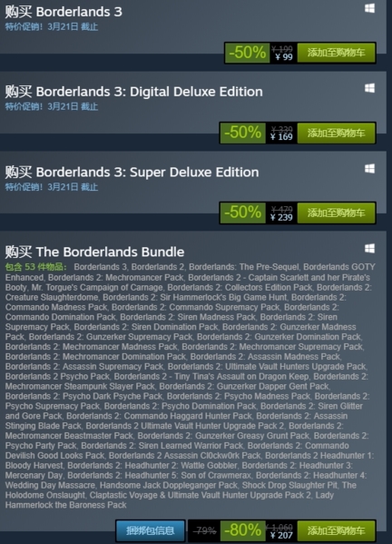Add The Borderlands Bundle at ¥207 to cart
Image resolution: width=392 pixels, height=544 pixels.
[337, 530]
